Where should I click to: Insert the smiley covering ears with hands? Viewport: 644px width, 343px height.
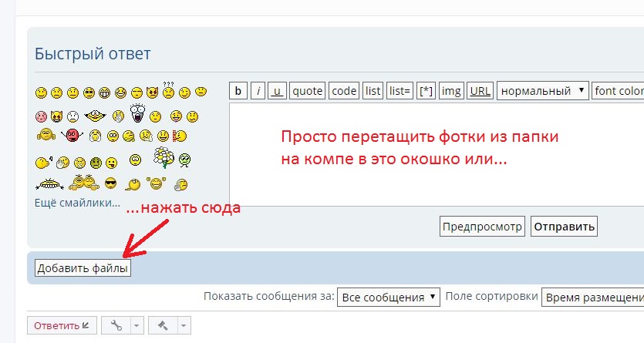(46, 134)
